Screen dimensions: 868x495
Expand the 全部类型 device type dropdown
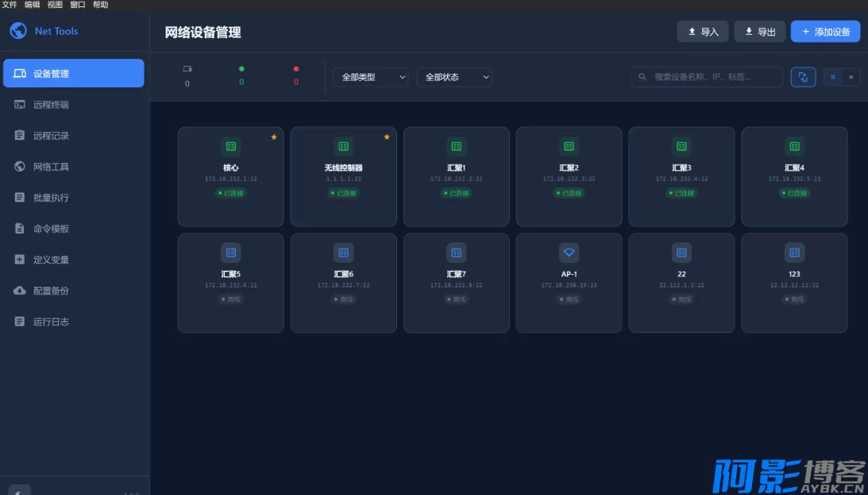370,77
